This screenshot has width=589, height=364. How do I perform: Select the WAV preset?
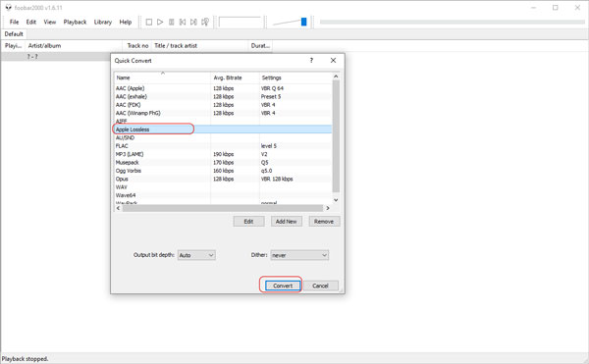(223, 187)
